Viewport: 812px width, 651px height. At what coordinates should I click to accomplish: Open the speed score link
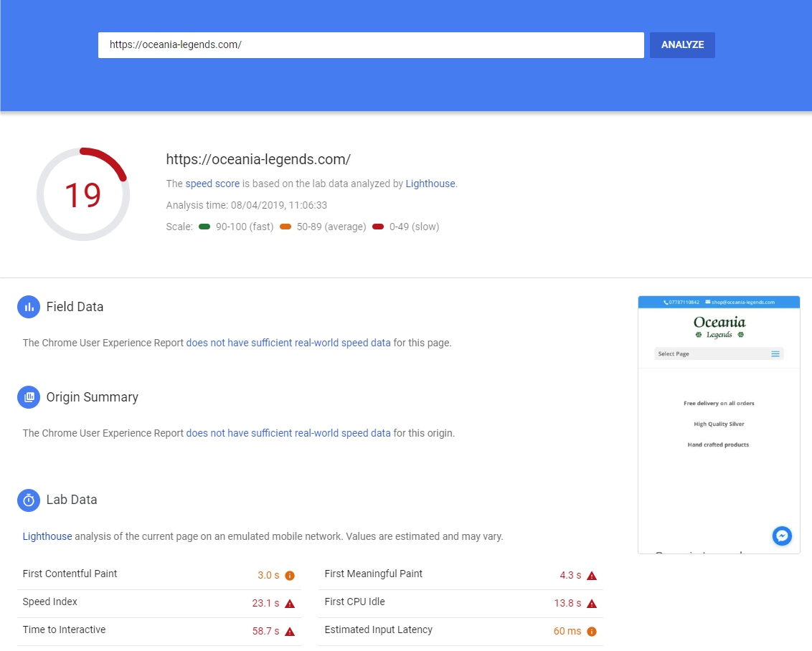(x=212, y=184)
